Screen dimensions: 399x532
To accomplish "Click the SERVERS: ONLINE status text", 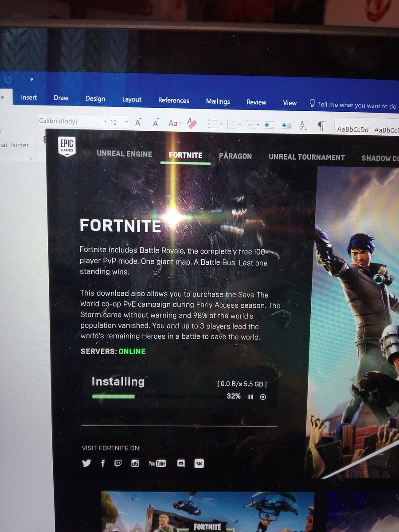I will pos(113,352).
